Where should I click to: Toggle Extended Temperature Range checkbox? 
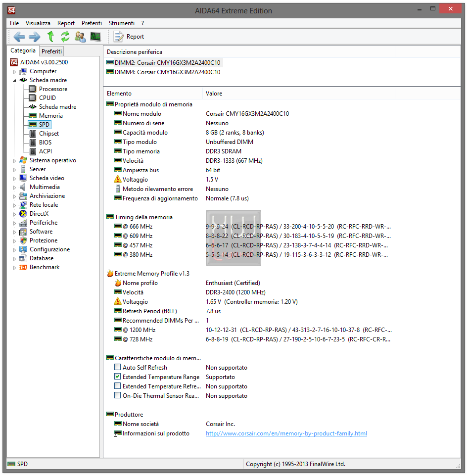(x=117, y=377)
